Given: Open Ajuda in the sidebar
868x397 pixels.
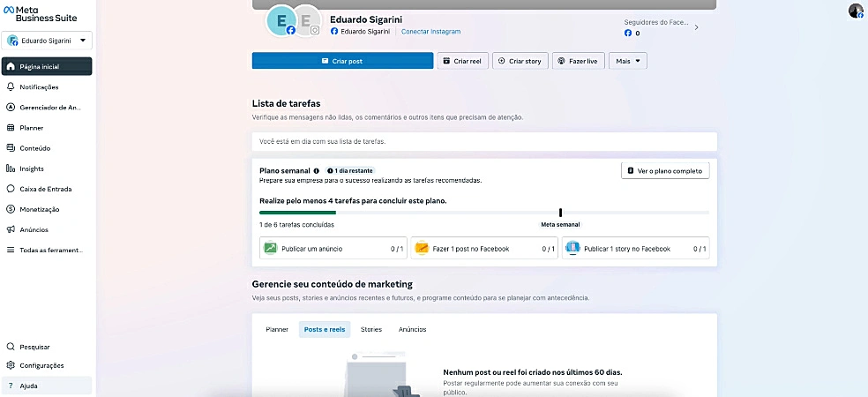Looking at the screenshot, I should pyautogui.click(x=47, y=386).
